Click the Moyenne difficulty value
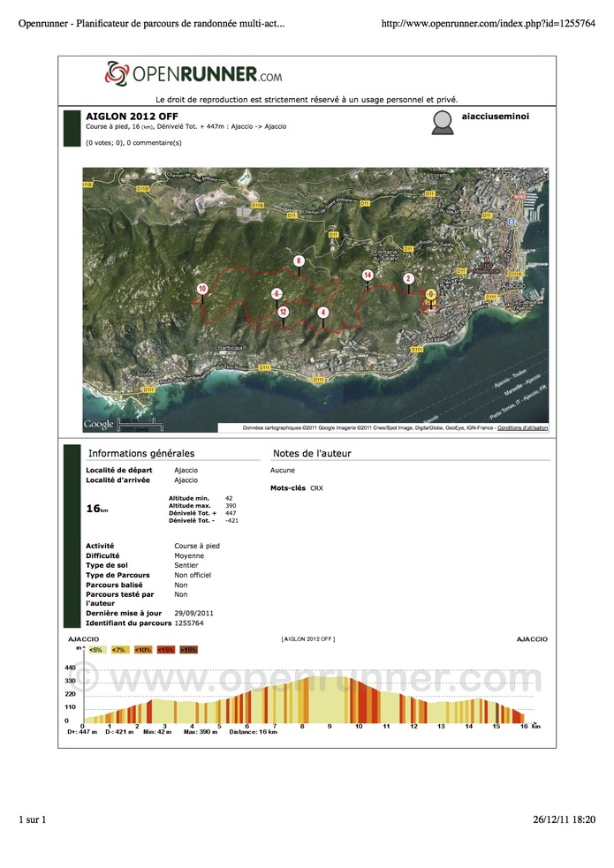The height and width of the screenshot is (868, 614). click(x=189, y=555)
